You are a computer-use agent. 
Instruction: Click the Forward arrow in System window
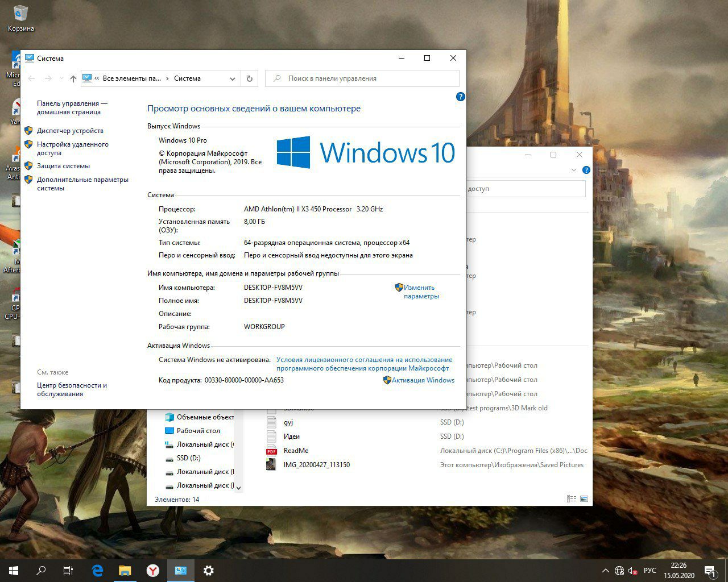48,78
